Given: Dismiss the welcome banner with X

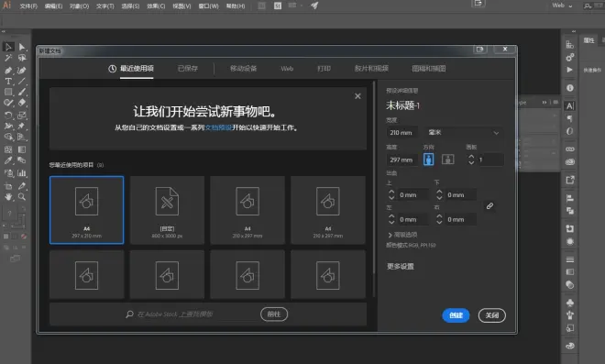Looking at the screenshot, I should (357, 96).
